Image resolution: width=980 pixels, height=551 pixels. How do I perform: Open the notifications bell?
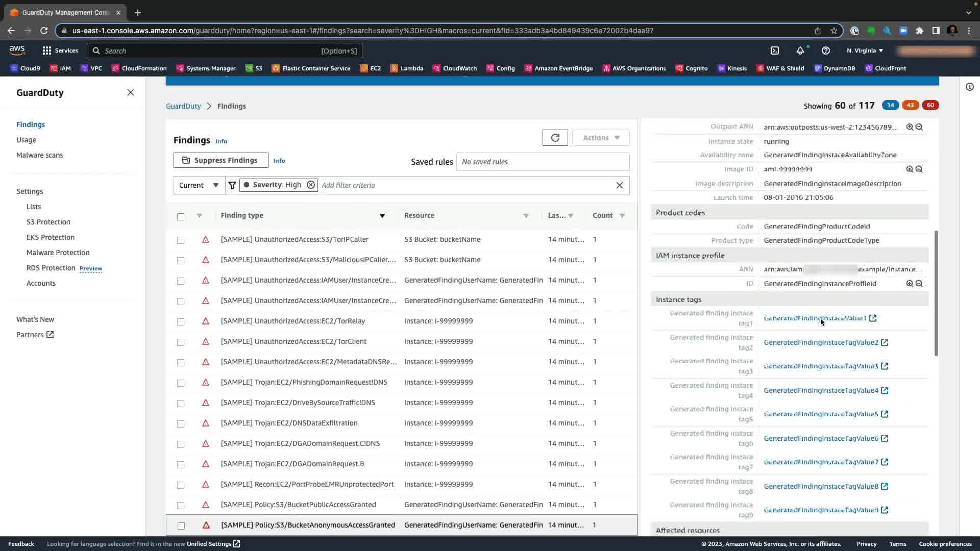point(800,51)
